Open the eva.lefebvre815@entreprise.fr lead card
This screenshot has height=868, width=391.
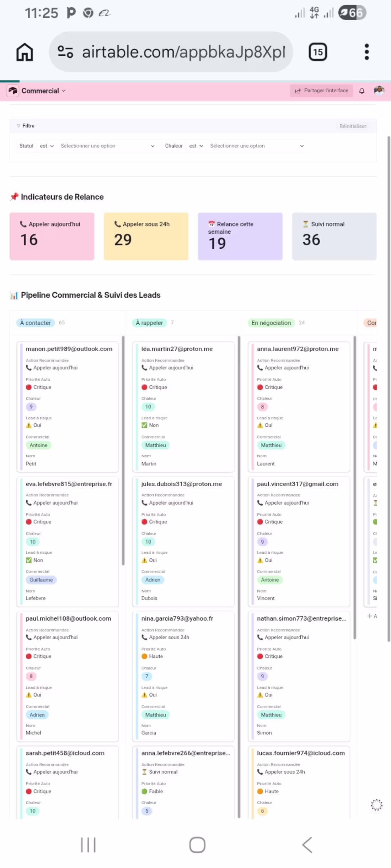click(x=68, y=542)
